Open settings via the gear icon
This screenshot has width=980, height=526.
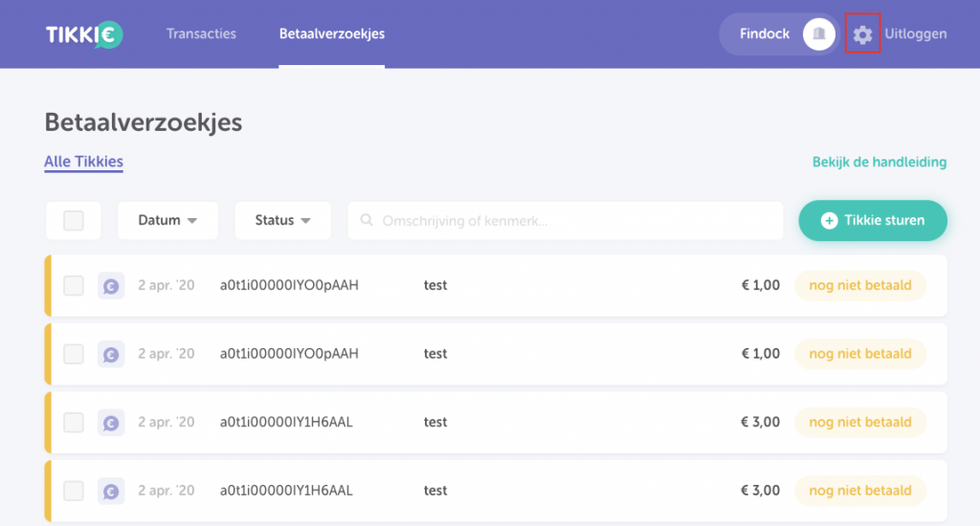(x=862, y=34)
